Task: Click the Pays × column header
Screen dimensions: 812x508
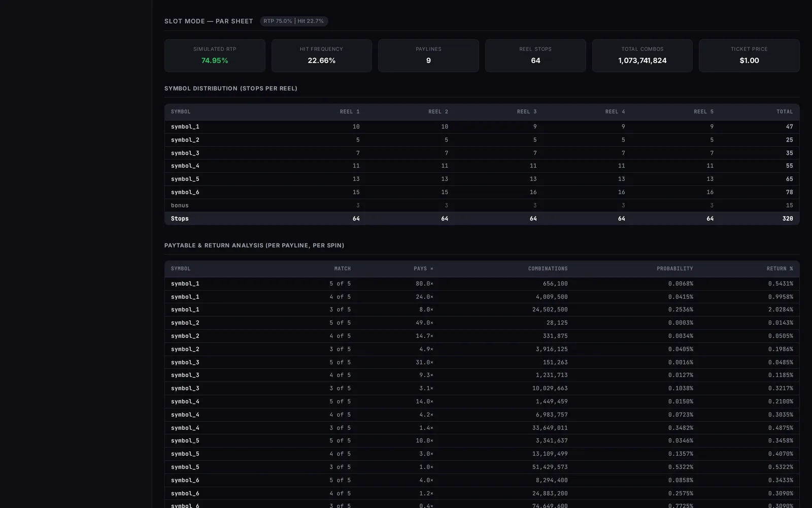Action: tap(424, 269)
